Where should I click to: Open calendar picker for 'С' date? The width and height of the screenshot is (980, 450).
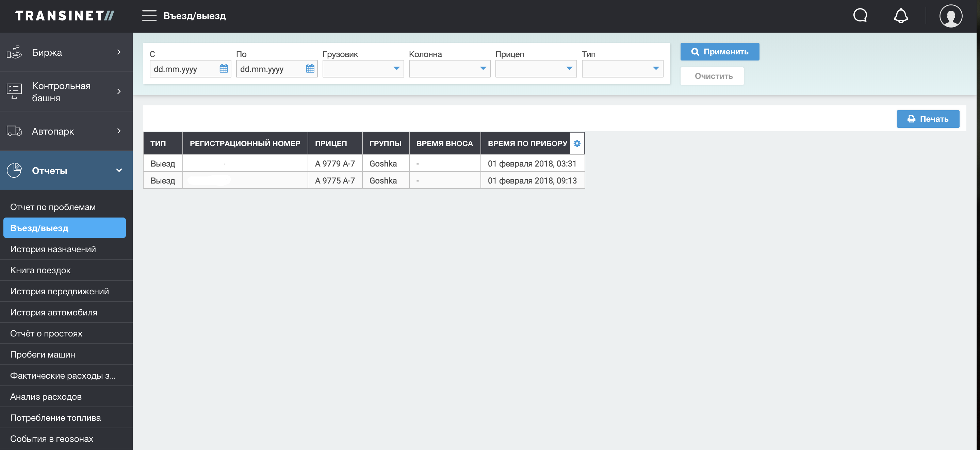[x=224, y=68]
